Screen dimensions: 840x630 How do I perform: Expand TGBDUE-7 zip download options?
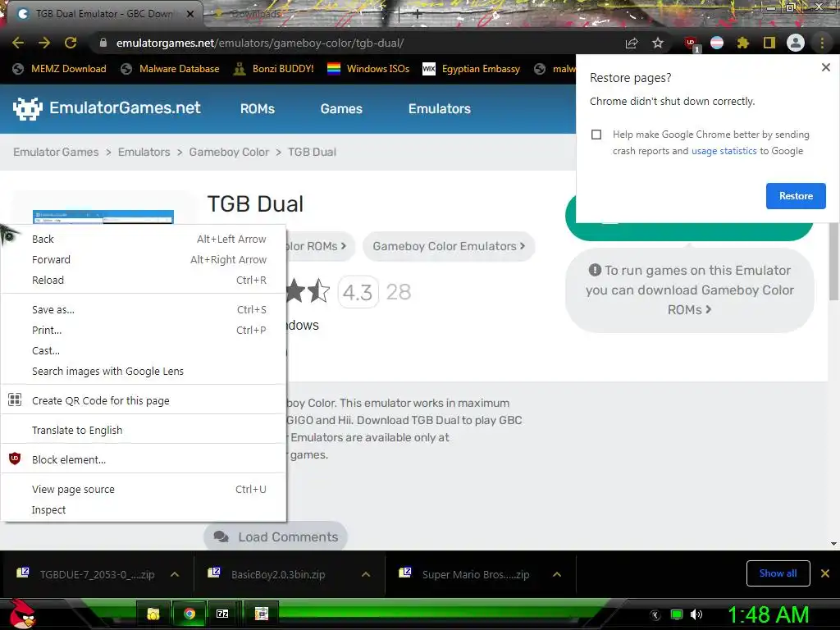pos(175,574)
